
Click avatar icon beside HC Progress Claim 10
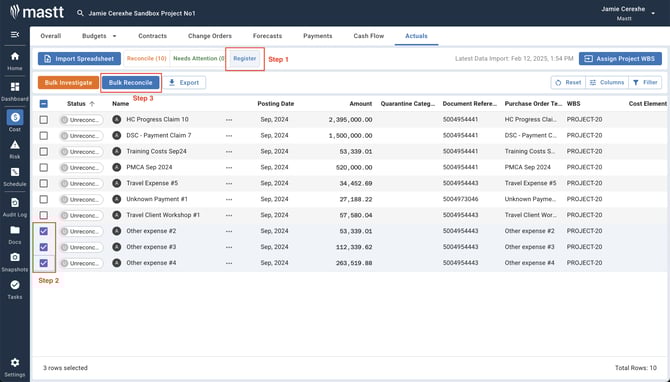click(x=117, y=120)
